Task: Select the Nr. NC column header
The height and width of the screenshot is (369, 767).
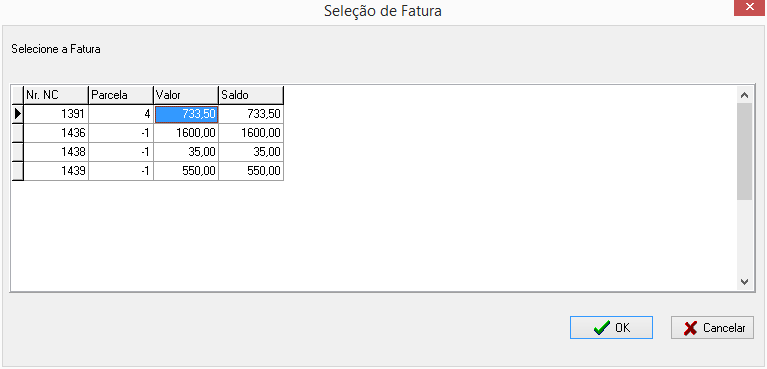Action: pyautogui.click(x=56, y=95)
